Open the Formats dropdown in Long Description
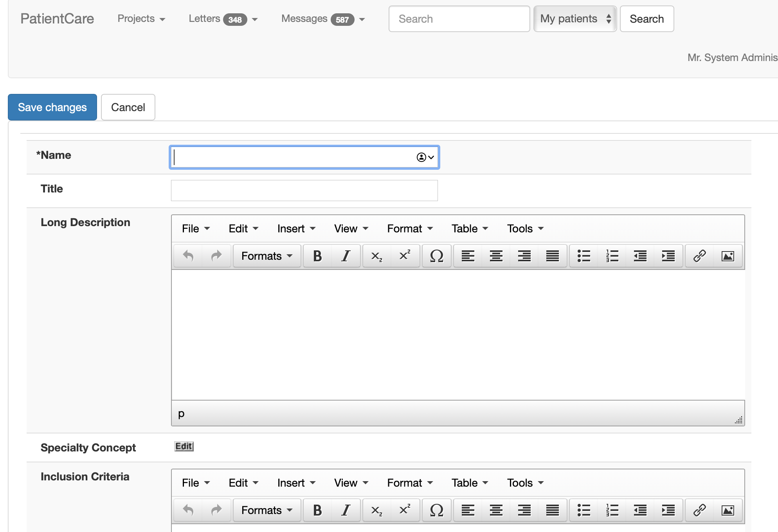Screen dimensions: 778x532 click(x=267, y=256)
